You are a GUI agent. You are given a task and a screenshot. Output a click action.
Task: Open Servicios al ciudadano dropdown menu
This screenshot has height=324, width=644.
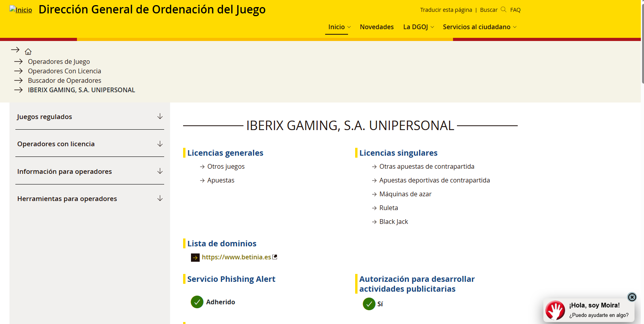(479, 27)
